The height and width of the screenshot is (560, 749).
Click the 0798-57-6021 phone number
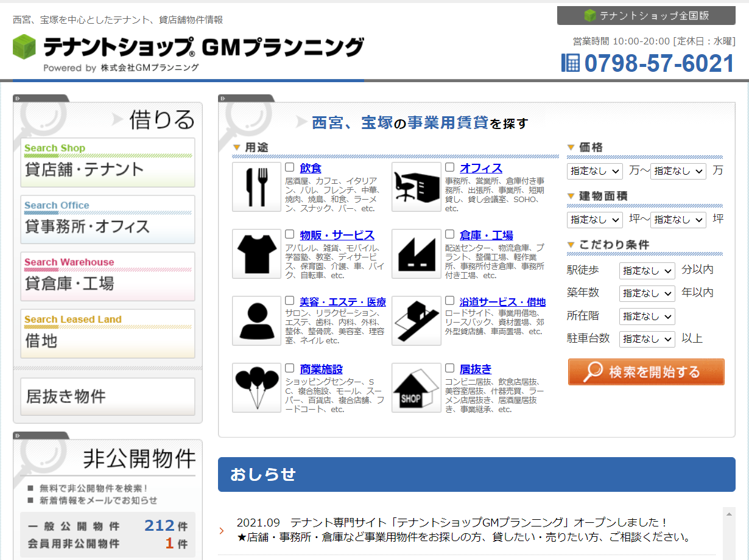tap(659, 63)
